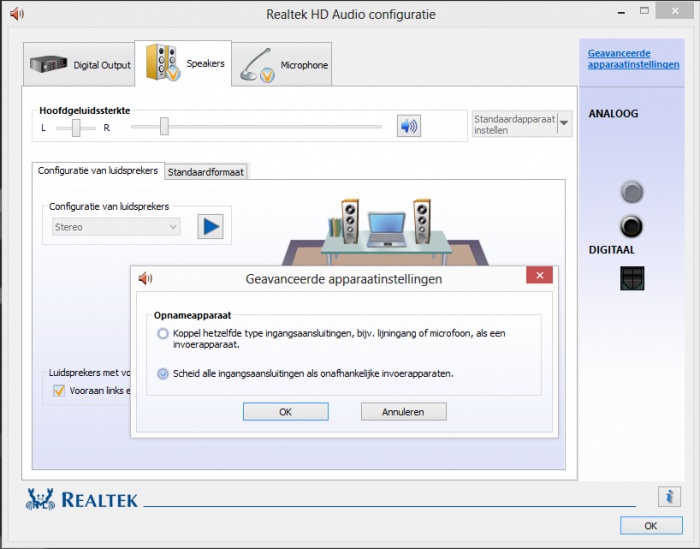
Task: Minimize the Realtek HD Audio window
Action: [x=621, y=12]
